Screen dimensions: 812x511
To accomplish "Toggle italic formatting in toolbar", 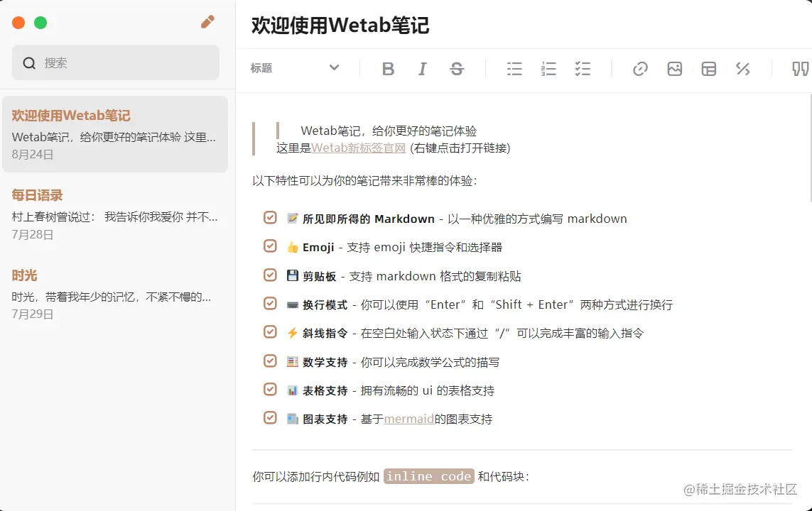I will point(423,69).
